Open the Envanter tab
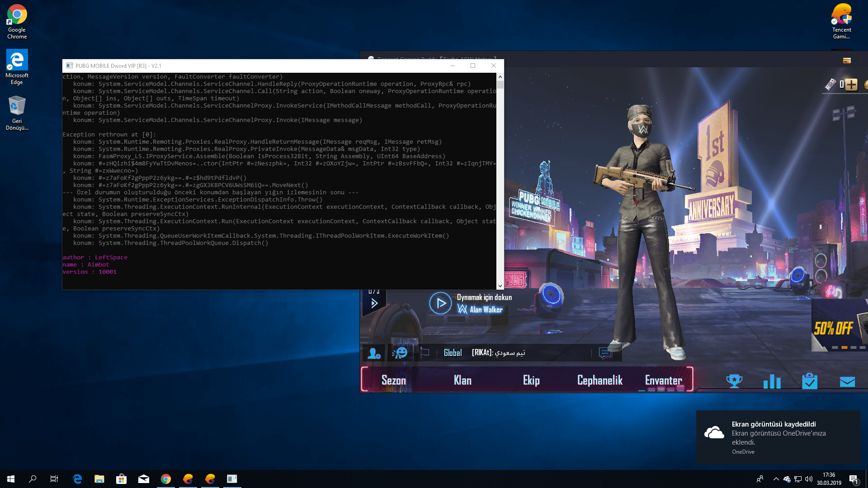 pos(663,380)
